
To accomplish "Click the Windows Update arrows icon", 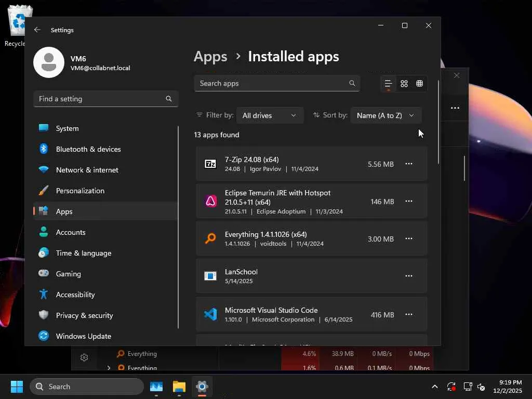I will coord(44,336).
